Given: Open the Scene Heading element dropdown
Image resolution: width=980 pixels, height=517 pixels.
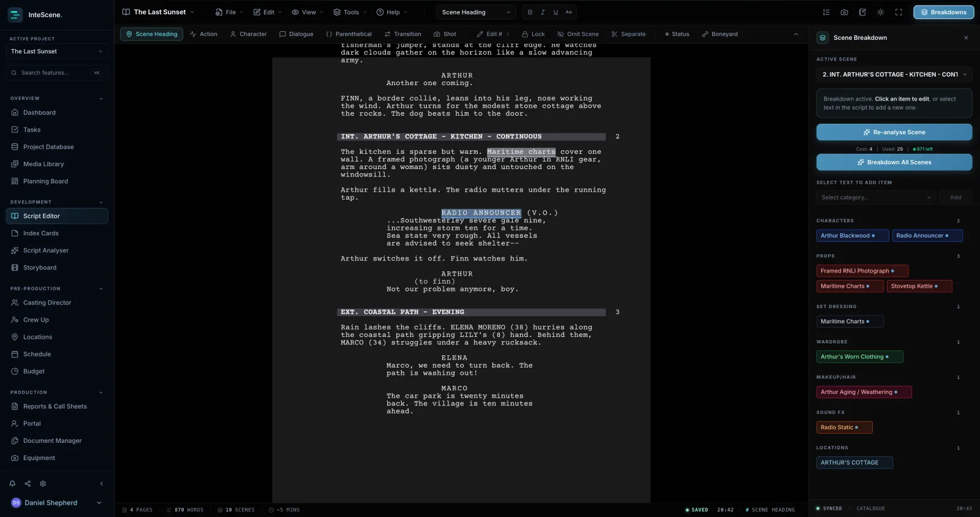Looking at the screenshot, I should (476, 12).
